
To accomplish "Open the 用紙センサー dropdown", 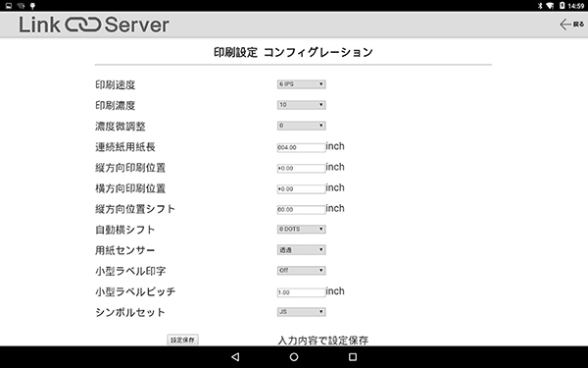I will pos(302,249).
